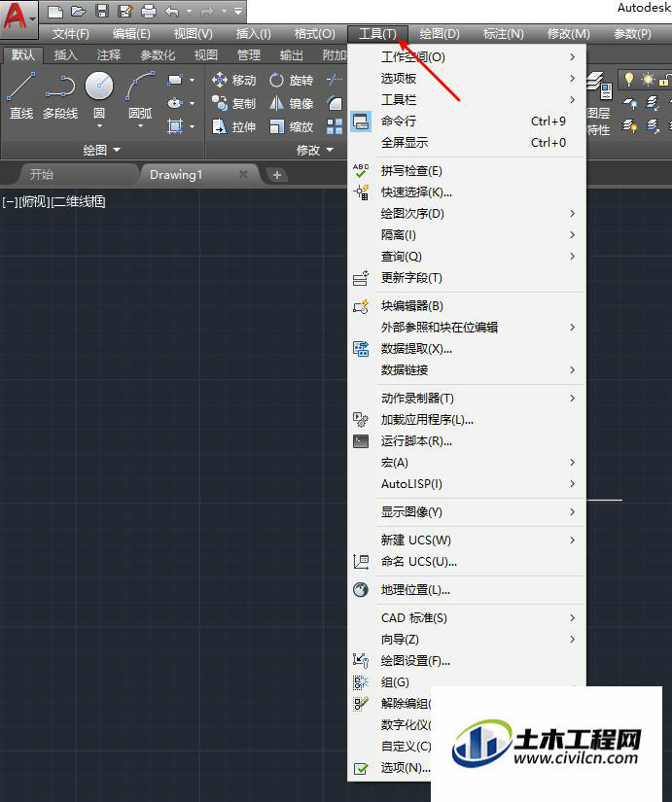Open the 文件(F) menu
672x802 pixels.
click(70, 34)
